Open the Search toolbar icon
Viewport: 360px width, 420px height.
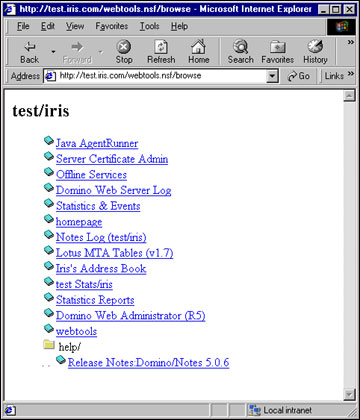point(240,47)
